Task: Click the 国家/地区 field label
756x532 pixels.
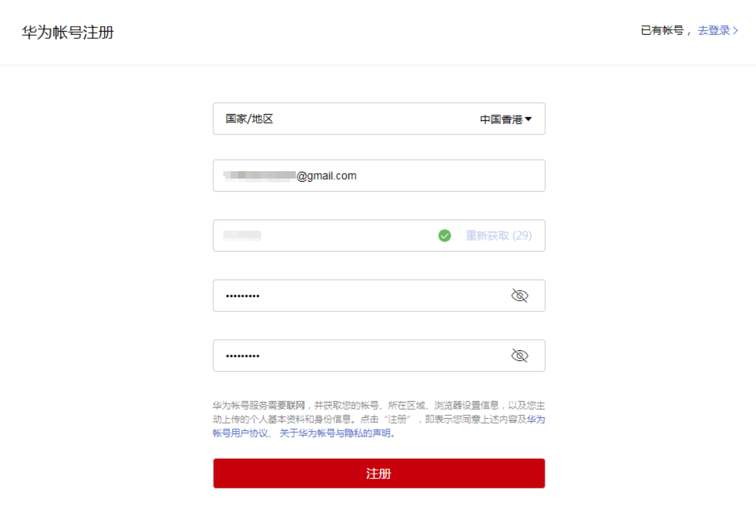Action: 249,118
